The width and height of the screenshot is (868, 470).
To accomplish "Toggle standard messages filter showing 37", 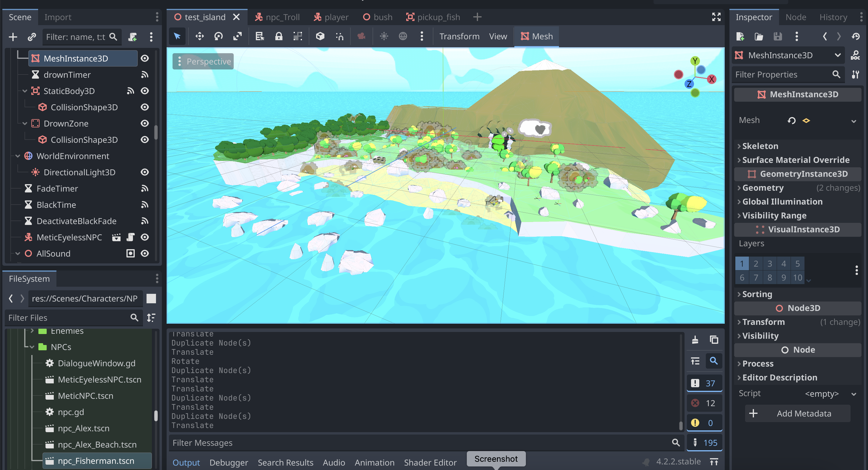I will [x=704, y=383].
